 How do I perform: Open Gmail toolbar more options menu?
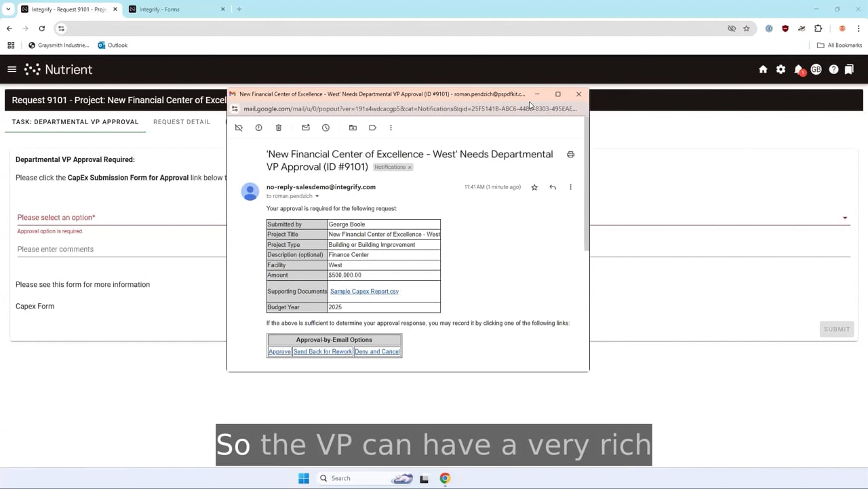tap(391, 128)
